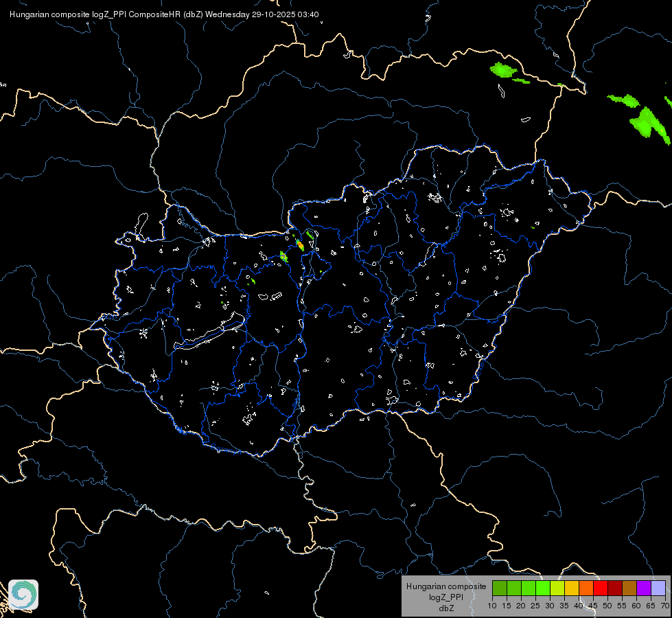Click legend scale value '35'

564,606
